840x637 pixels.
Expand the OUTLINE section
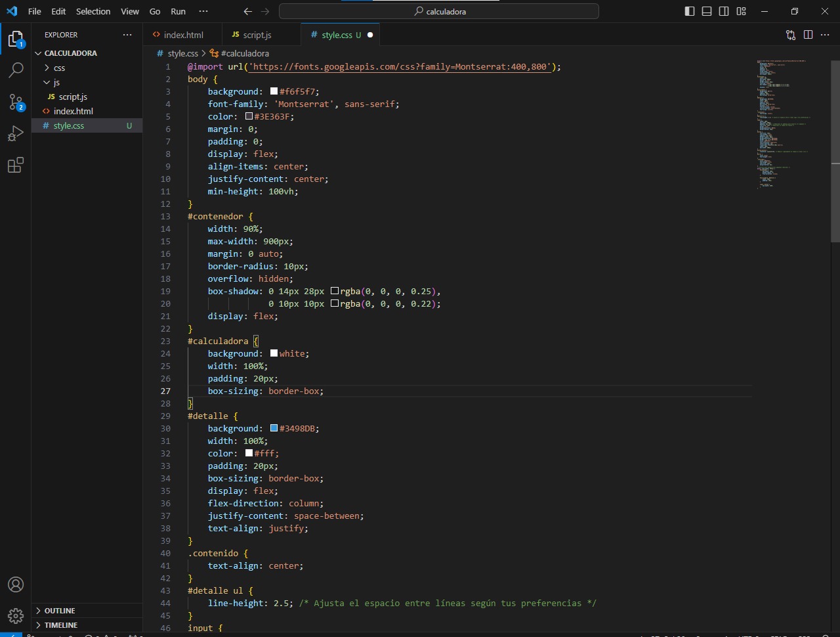point(87,611)
